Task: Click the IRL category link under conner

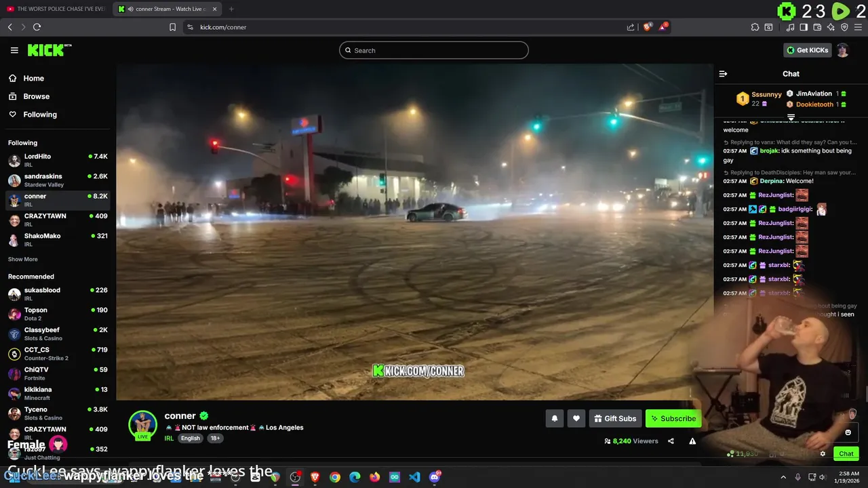Action: [169, 439]
